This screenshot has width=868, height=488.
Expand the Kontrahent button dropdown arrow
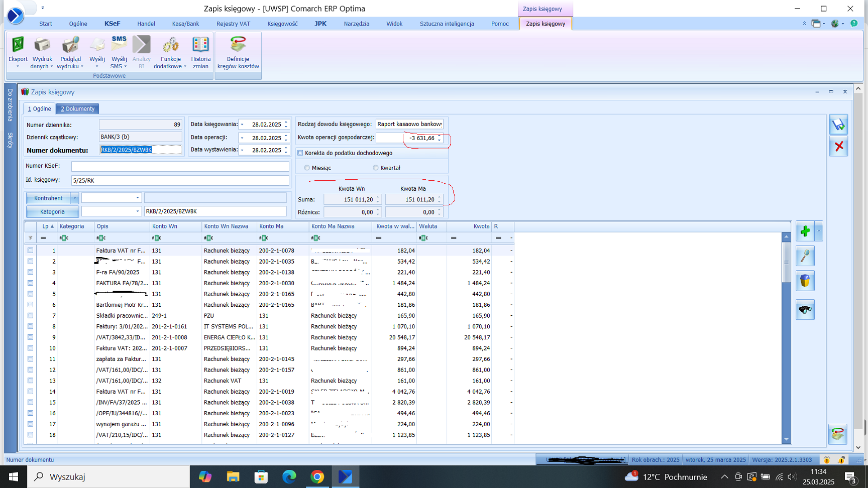75,198
